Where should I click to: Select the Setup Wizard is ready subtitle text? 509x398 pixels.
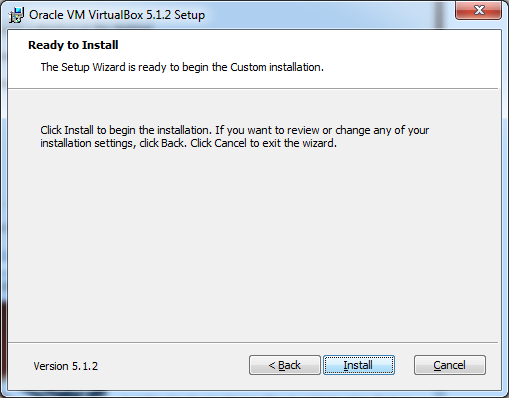point(182,67)
